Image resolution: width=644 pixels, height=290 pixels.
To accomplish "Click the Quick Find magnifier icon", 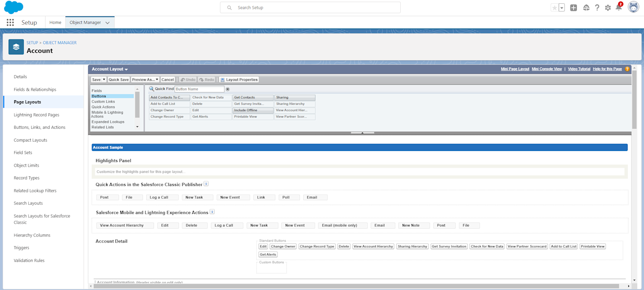I will 151,89.
